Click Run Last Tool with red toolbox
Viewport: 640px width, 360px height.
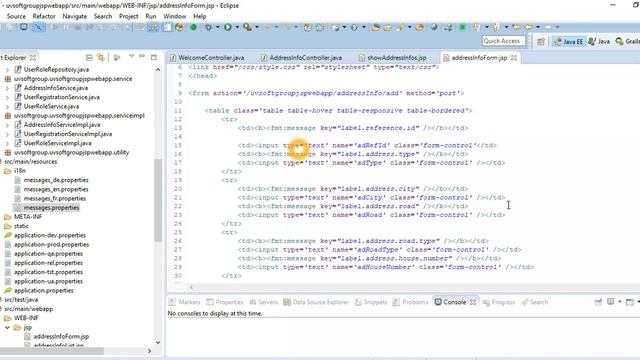point(247,27)
